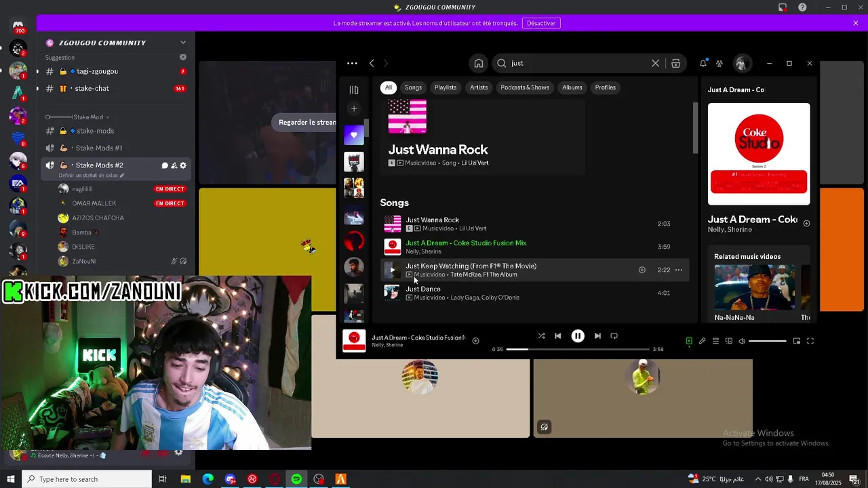The image size is (868, 488).
Task: Click Désactiver streamer mode button
Action: (541, 23)
